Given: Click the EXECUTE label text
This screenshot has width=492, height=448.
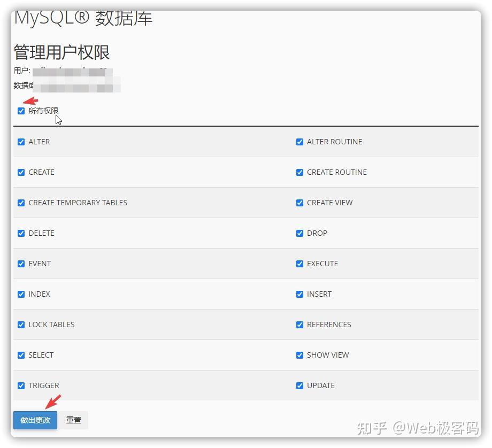Looking at the screenshot, I should (x=322, y=264).
